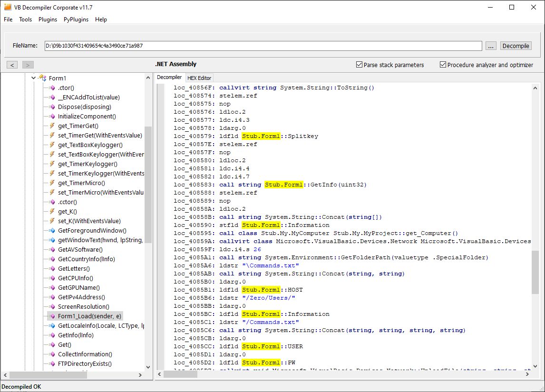The image size is (545, 392).
Task: Click the GetForegroundWindow() API icon
Action: [53, 230]
